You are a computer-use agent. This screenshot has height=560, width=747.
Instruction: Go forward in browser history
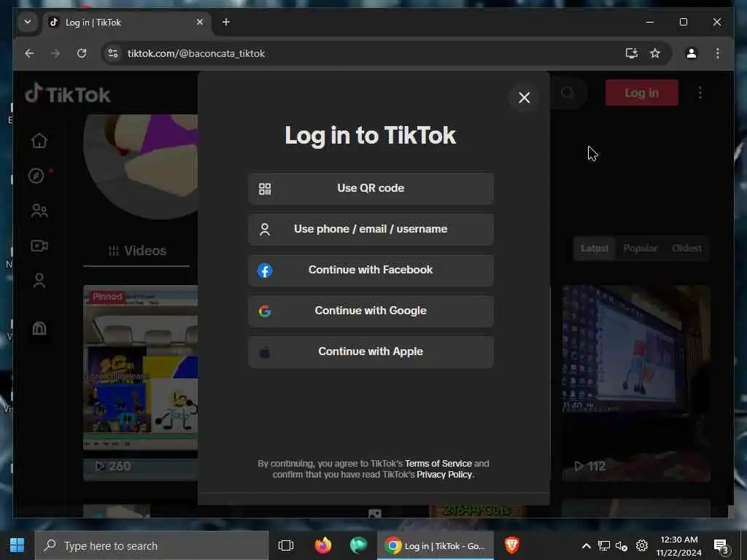[55, 53]
